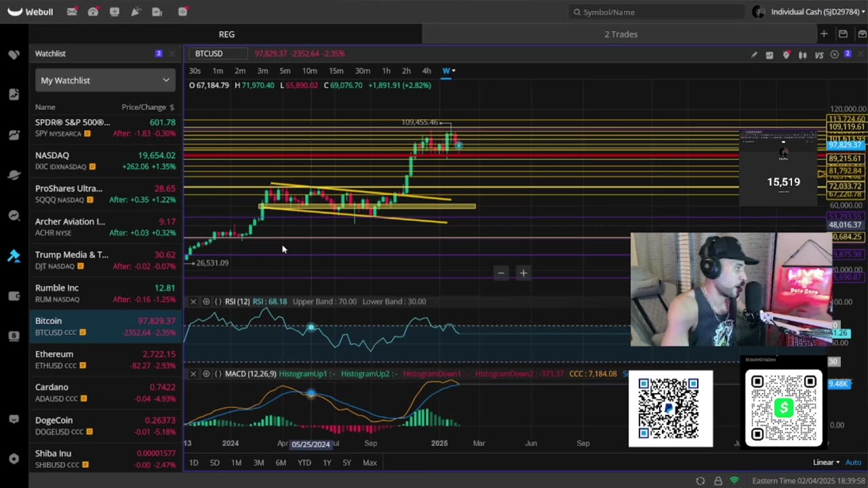Image resolution: width=868 pixels, height=488 pixels.
Task: Click the chart document icon in top bar
Action: pos(157,12)
